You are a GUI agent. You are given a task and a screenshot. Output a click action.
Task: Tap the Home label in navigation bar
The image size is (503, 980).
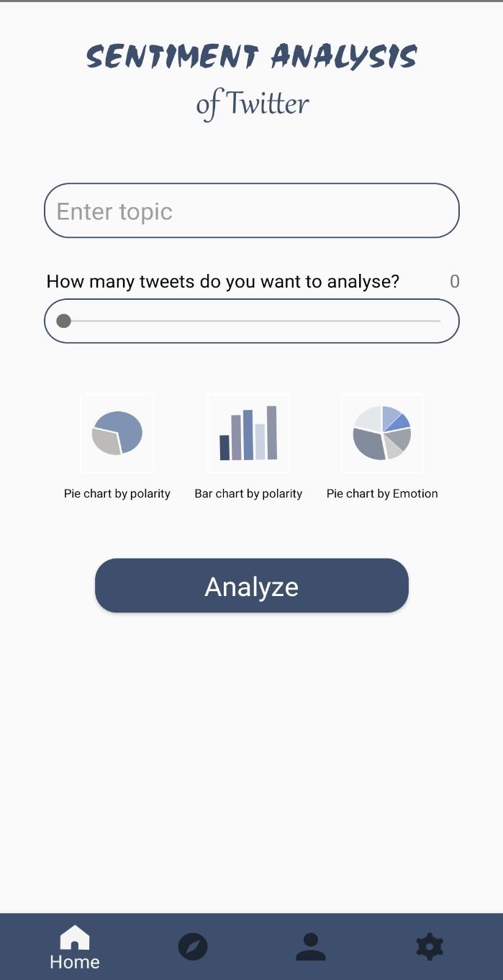tap(75, 962)
